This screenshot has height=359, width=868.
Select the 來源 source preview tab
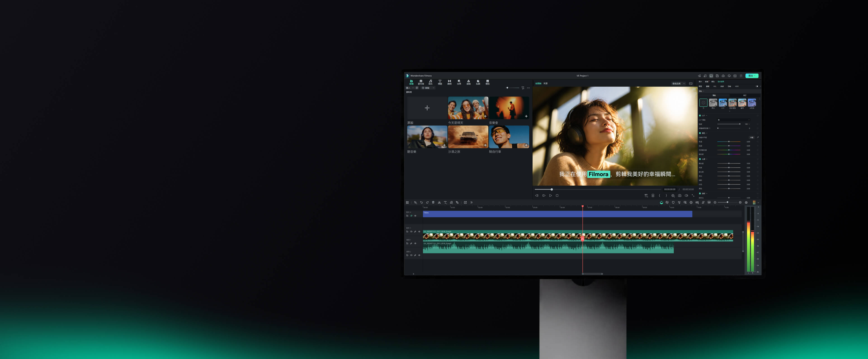545,83
